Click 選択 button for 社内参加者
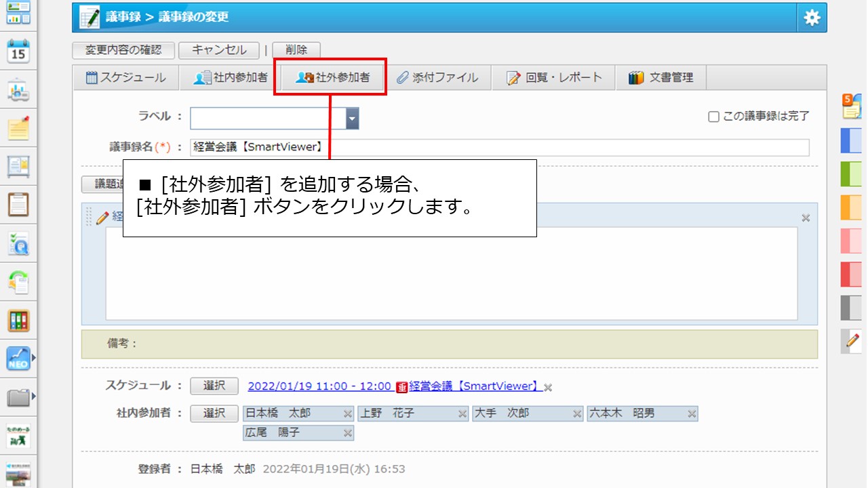The height and width of the screenshot is (488, 868). (x=214, y=413)
